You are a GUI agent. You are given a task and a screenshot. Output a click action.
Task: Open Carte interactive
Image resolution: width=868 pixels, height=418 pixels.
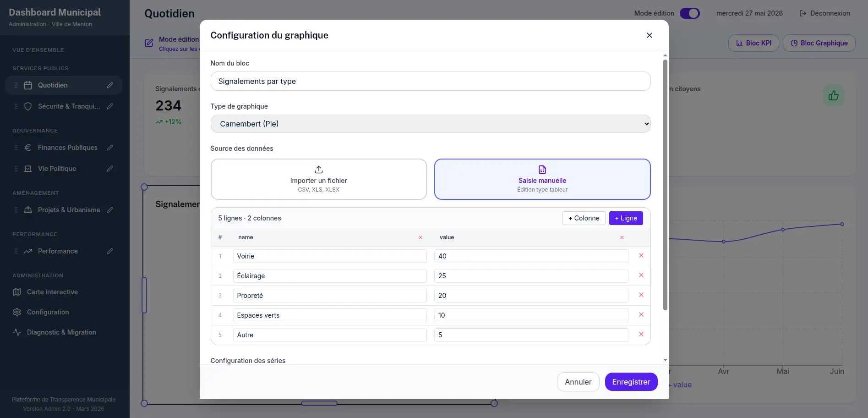(x=64, y=292)
